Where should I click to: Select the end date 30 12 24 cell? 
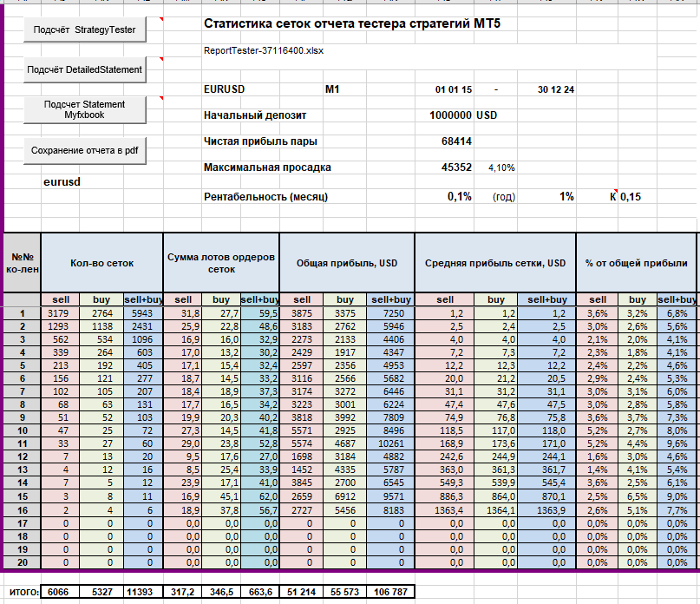click(x=556, y=89)
